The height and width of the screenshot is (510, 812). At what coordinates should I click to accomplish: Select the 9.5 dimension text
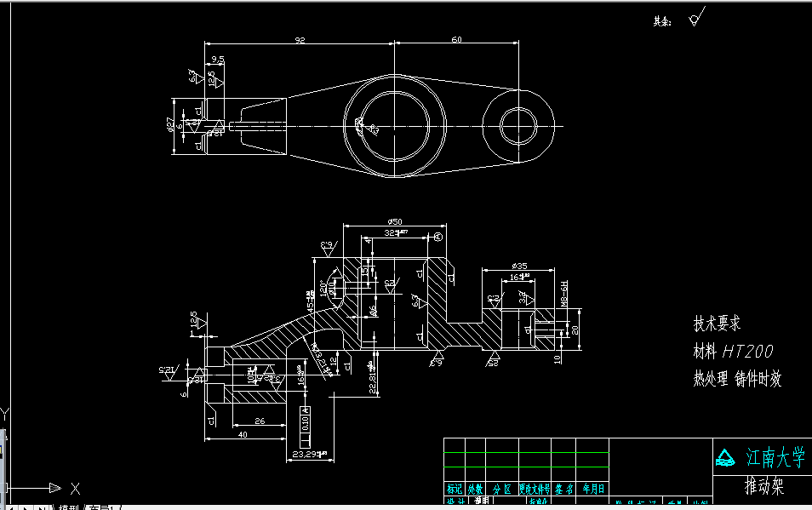point(218,60)
